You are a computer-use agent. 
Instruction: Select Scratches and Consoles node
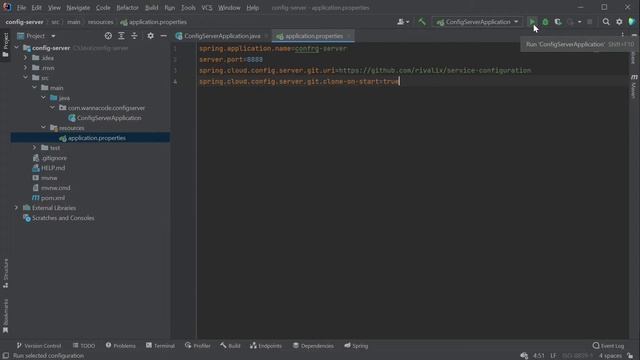point(63,218)
